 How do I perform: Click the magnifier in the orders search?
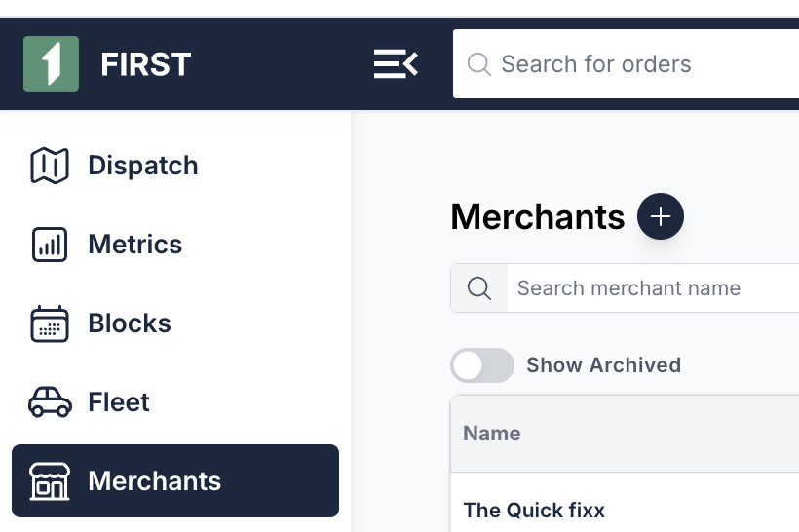tap(478, 64)
